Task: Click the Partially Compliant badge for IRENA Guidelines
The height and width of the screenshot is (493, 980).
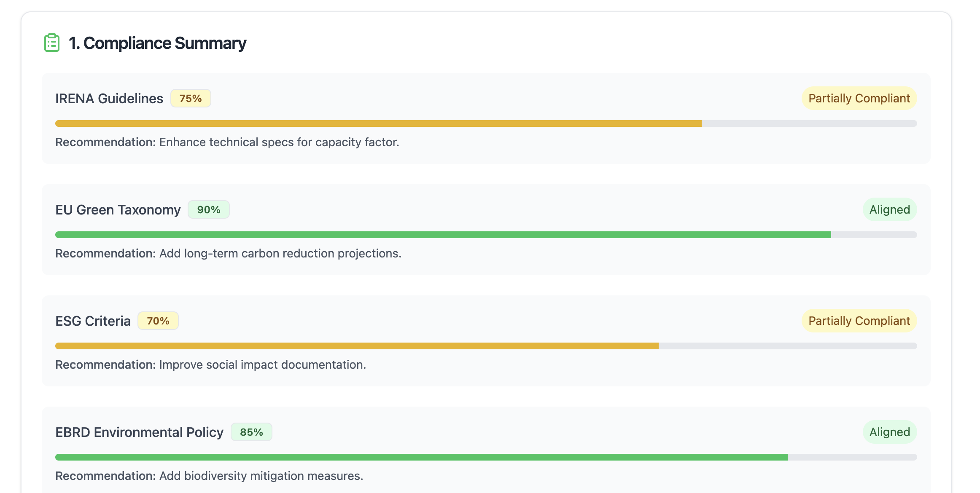Action: pos(859,98)
